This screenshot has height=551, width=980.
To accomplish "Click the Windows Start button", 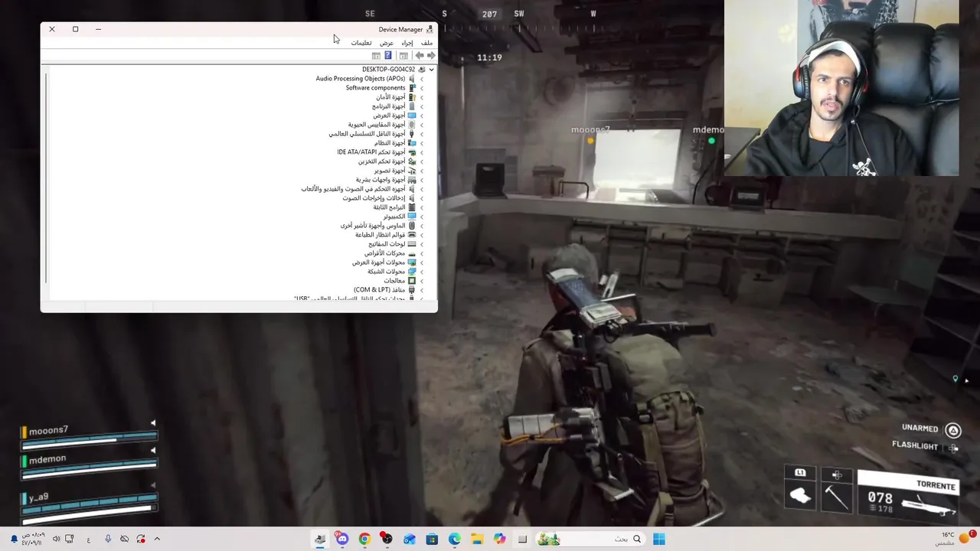I will point(658,539).
